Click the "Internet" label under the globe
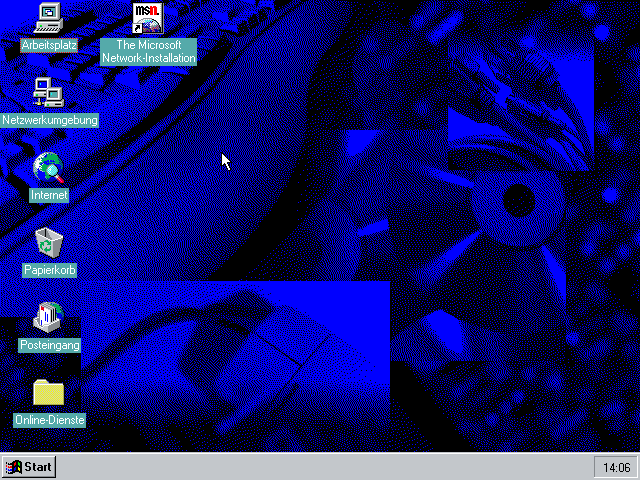The image size is (640, 480). [49, 195]
